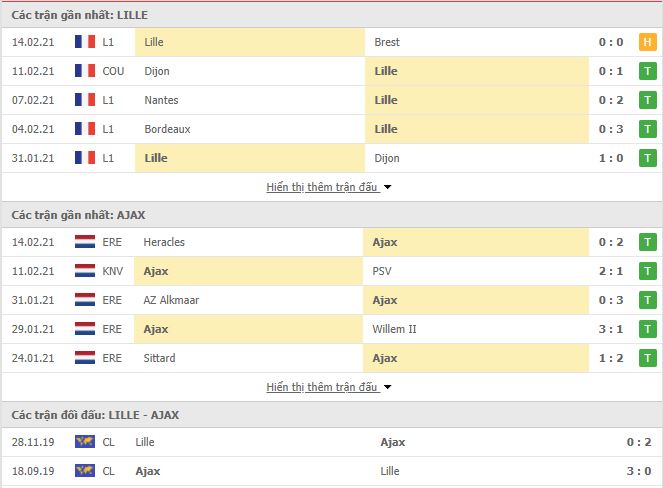Select team name Willem II

395,329
